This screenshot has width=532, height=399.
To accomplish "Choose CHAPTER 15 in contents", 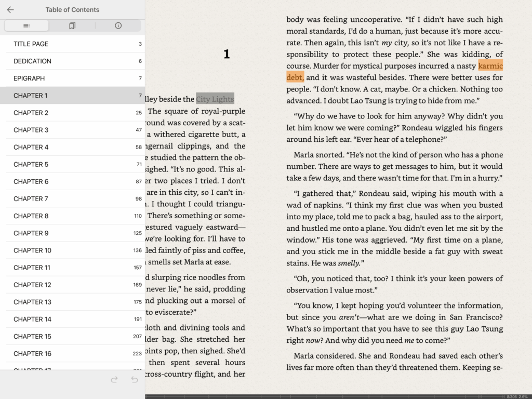I will pyautogui.click(x=73, y=336).
